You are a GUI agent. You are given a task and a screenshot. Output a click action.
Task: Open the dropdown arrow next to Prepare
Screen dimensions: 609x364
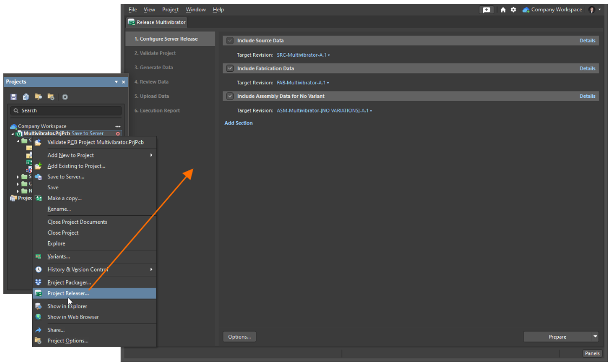coord(595,336)
